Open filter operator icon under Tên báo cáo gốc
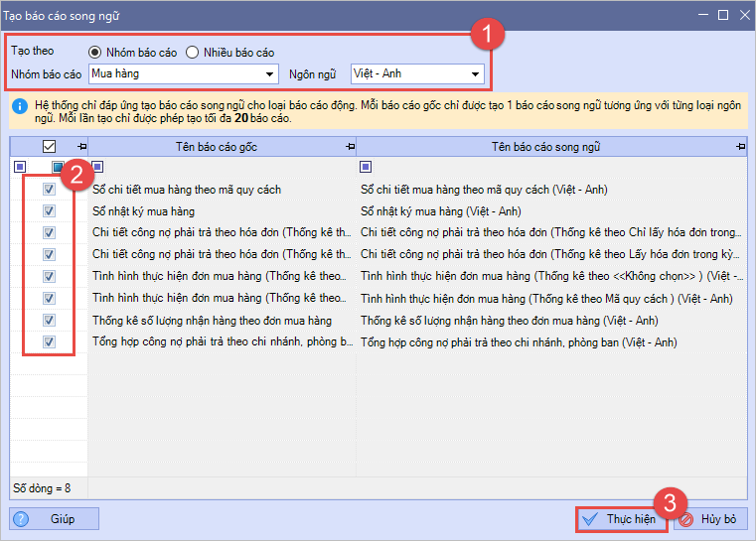The image size is (756, 541). click(96, 167)
